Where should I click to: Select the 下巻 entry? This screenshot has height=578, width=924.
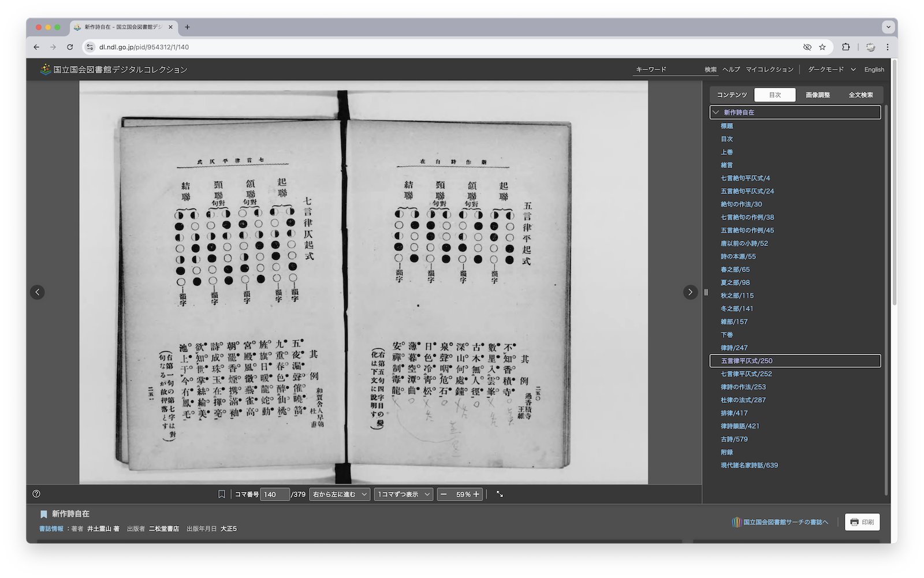(726, 335)
